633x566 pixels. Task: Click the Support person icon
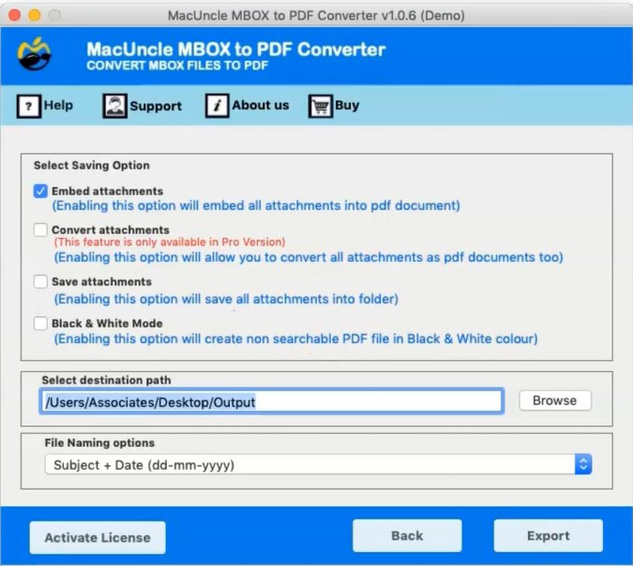click(114, 106)
